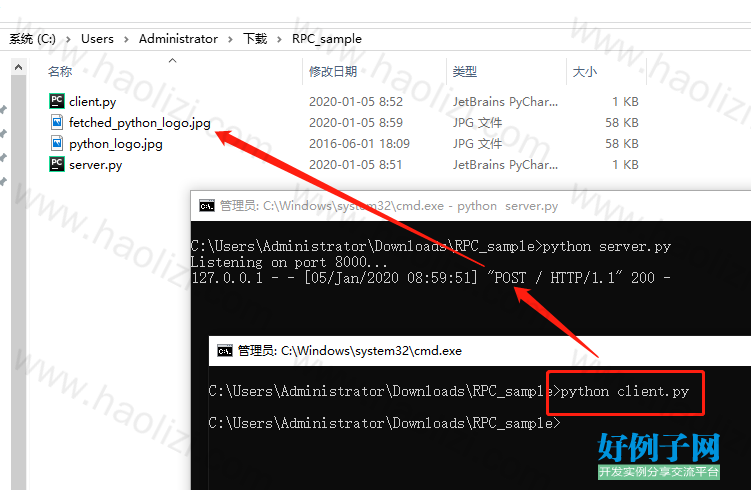Click the JPG 文件 type of fetched_python_logo.jpg
The image size is (751, 490).
click(x=478, y=123)
